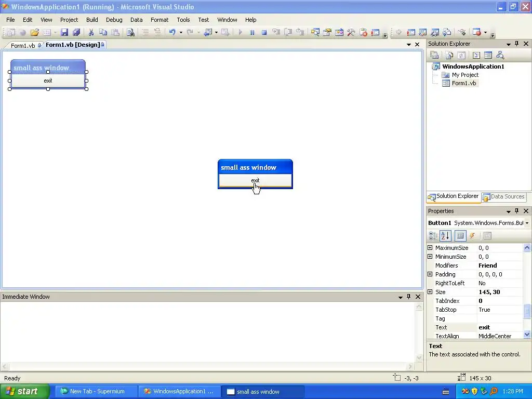
Task: Open the Build menu
Action: 92,20
